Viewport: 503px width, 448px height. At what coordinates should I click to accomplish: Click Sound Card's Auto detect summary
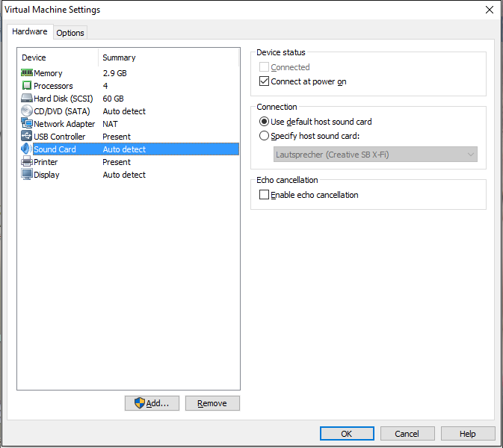(124, 149)
